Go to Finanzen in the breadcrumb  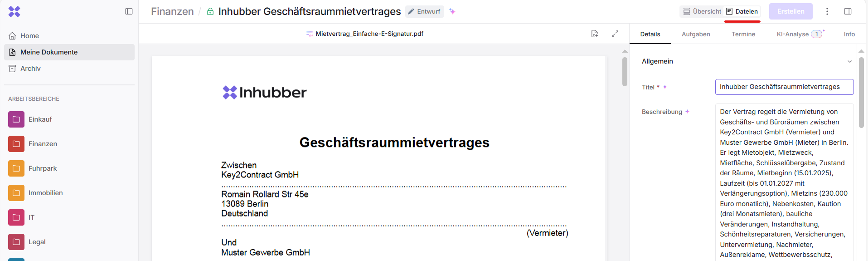pyautogui.click(x=172, y=11)
